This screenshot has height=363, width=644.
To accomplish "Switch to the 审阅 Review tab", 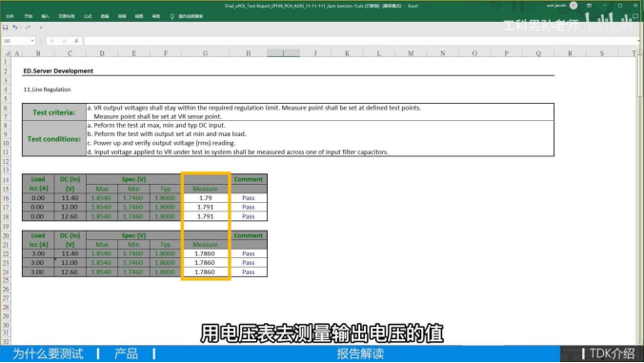I will [x=122, y=16].
